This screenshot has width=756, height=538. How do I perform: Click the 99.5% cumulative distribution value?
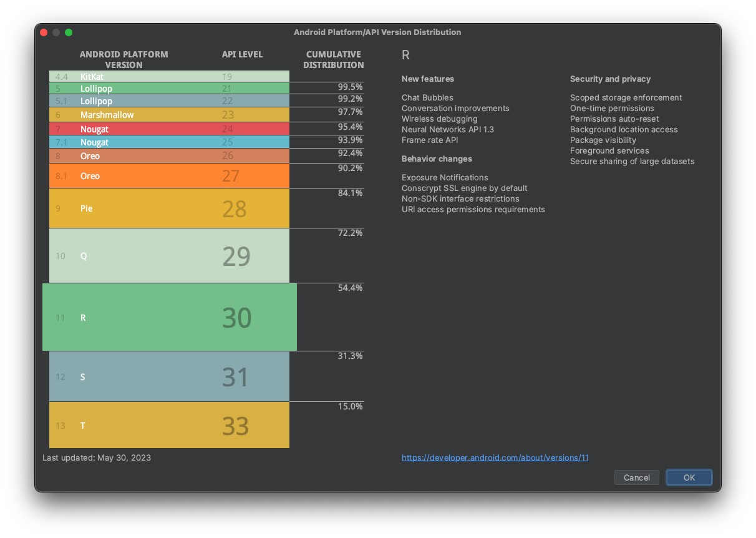click(350, 87)
